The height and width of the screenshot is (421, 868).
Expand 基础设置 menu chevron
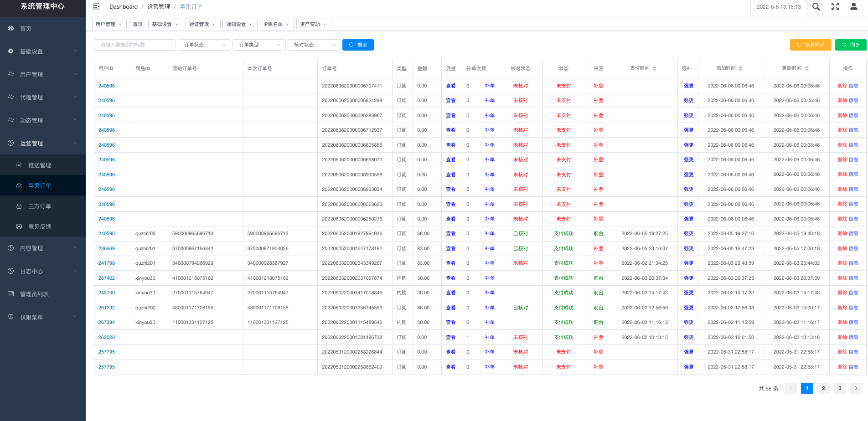coord(75,51)
